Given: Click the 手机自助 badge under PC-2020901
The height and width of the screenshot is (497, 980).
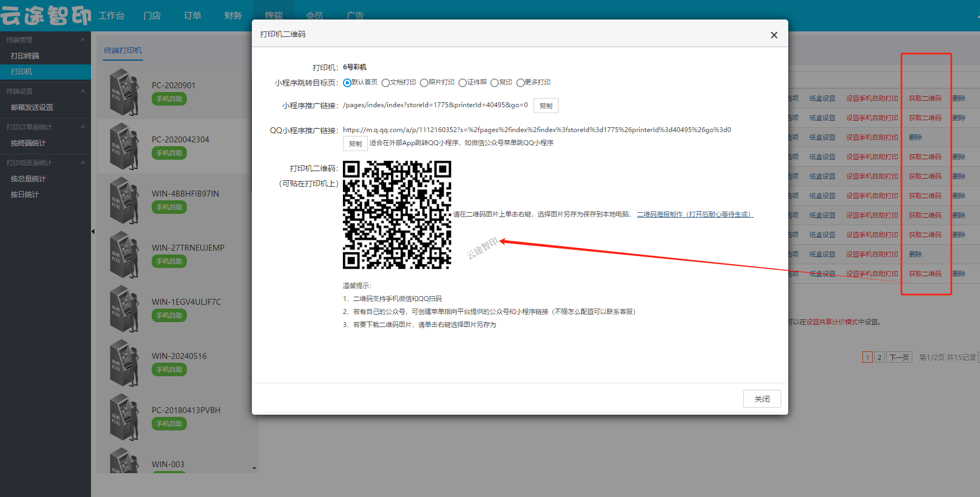Looking at the screenshot, I should [x=169, y=99].
